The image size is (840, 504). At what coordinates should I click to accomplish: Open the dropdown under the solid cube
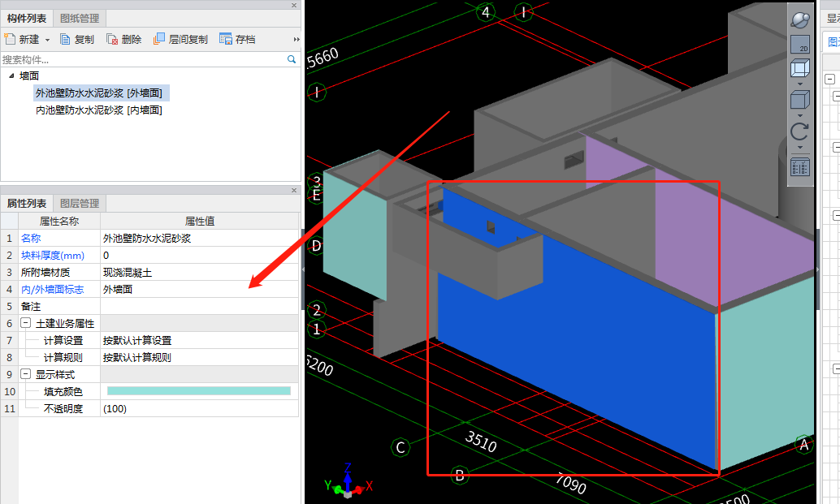(x=800, y=115)
